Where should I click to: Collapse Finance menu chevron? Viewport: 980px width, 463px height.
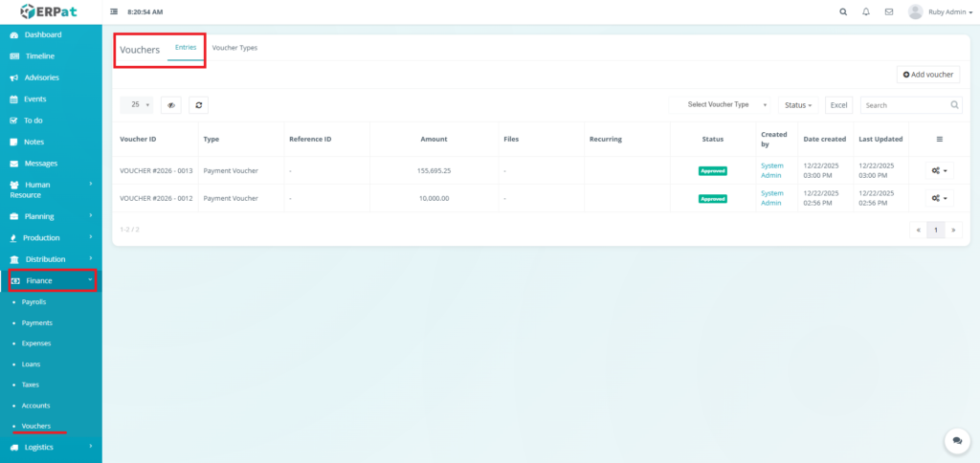pos(91,280)
